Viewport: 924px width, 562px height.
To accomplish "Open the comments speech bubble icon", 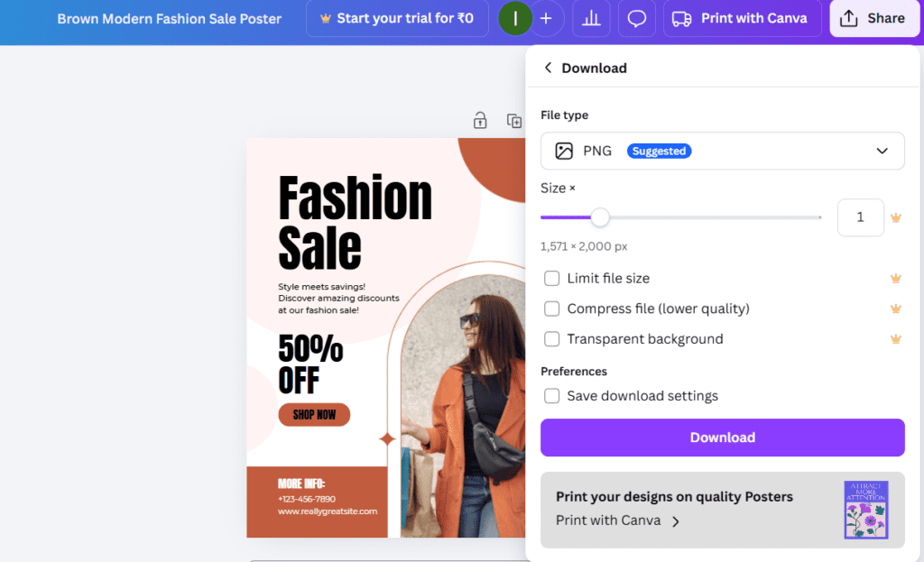I will point(637,19).
